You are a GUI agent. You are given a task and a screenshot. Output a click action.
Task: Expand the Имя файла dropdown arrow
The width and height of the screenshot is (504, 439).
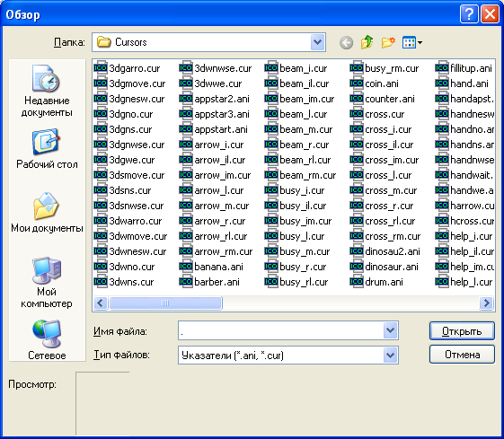coord(390,330)
